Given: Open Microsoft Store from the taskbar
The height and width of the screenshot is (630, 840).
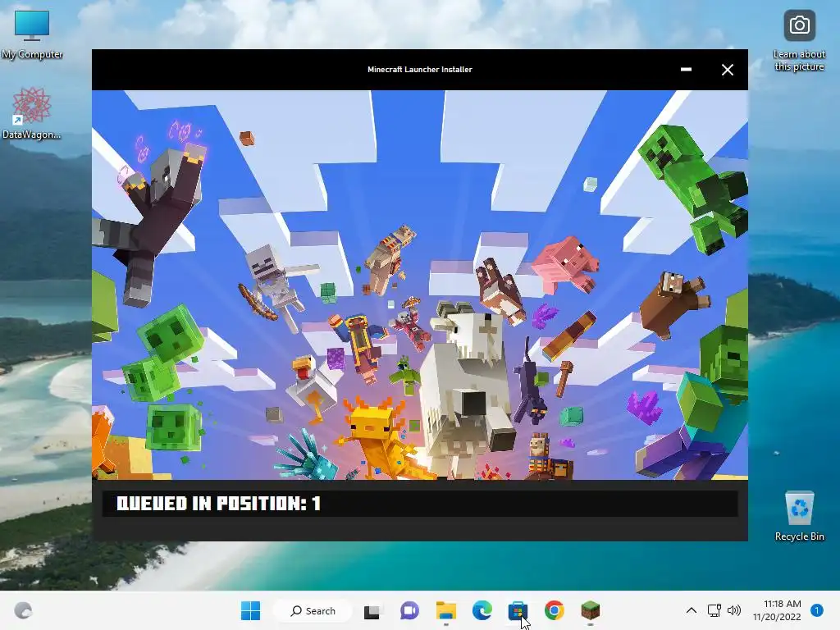Looking at the screenshot, I should coord(518,610).
